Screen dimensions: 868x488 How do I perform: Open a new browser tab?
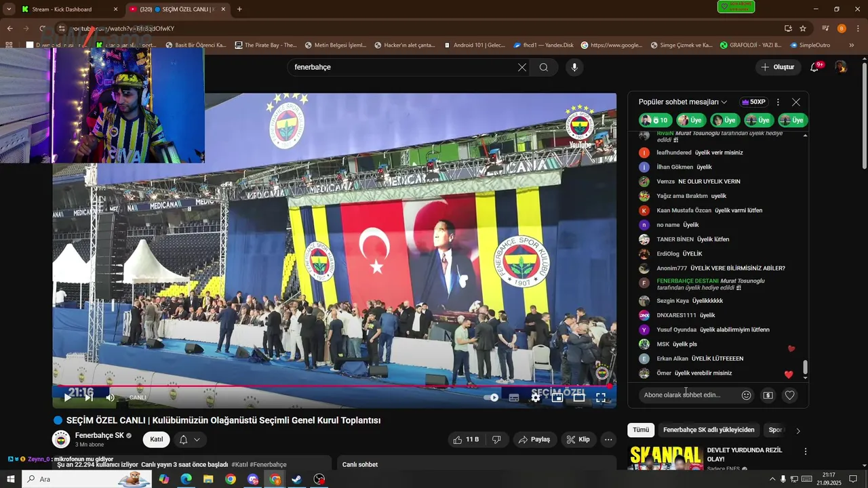239,9
